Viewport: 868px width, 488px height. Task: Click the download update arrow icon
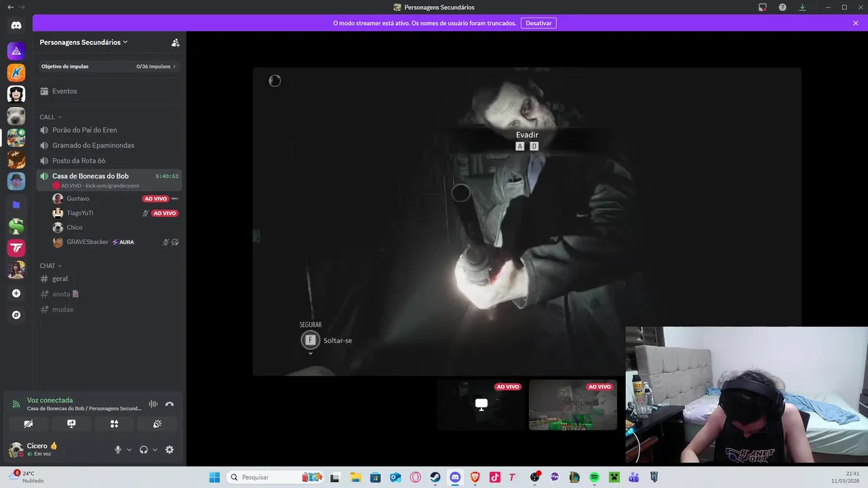pos(802,7)
